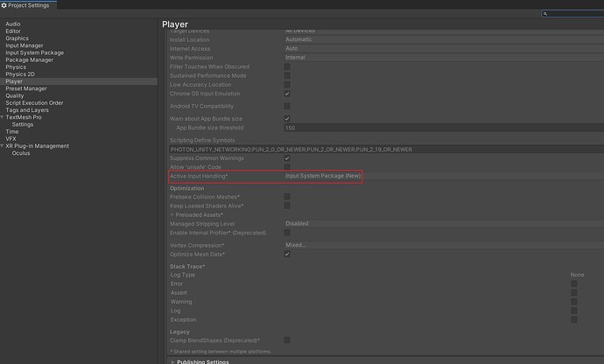Screen dimensions: 604x364
Task: Expand the Preloaded Assets foldout
Action: pyautogui.click(x=172, y=214)
